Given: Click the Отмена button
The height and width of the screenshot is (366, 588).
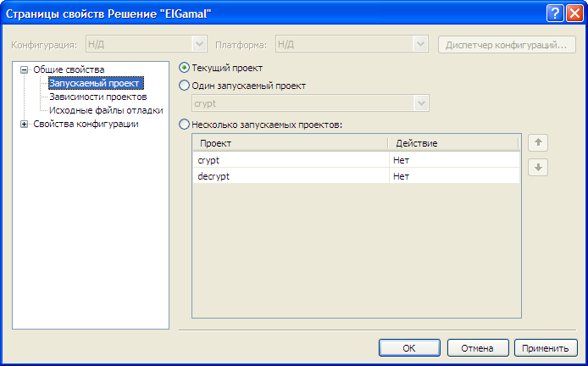Looking at the screenshot, I should (x=477, y=348).
